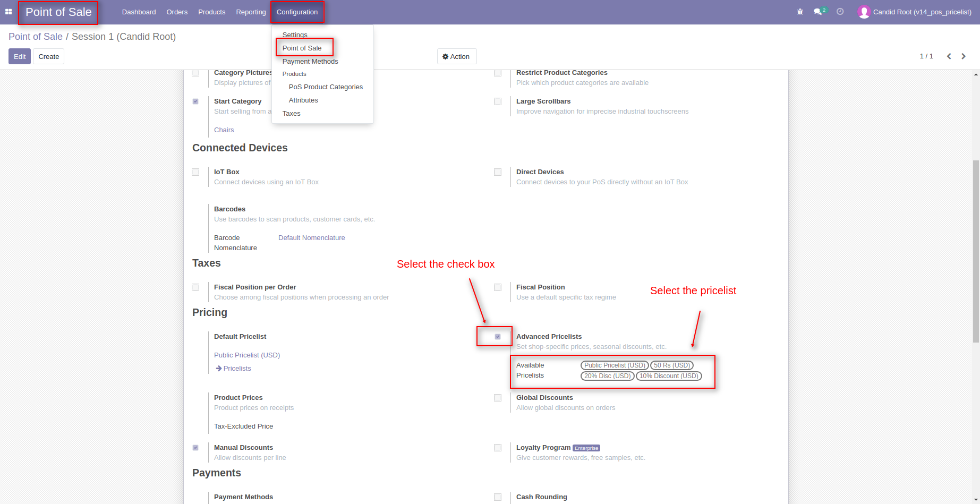
Task: Open the Reporting menu
Action: point(251,12)
